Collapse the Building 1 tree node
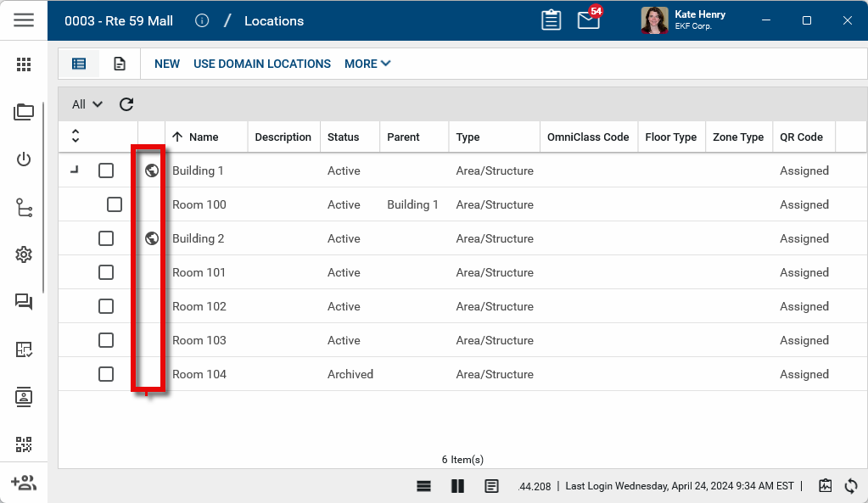868x503 pixels. 75,170
